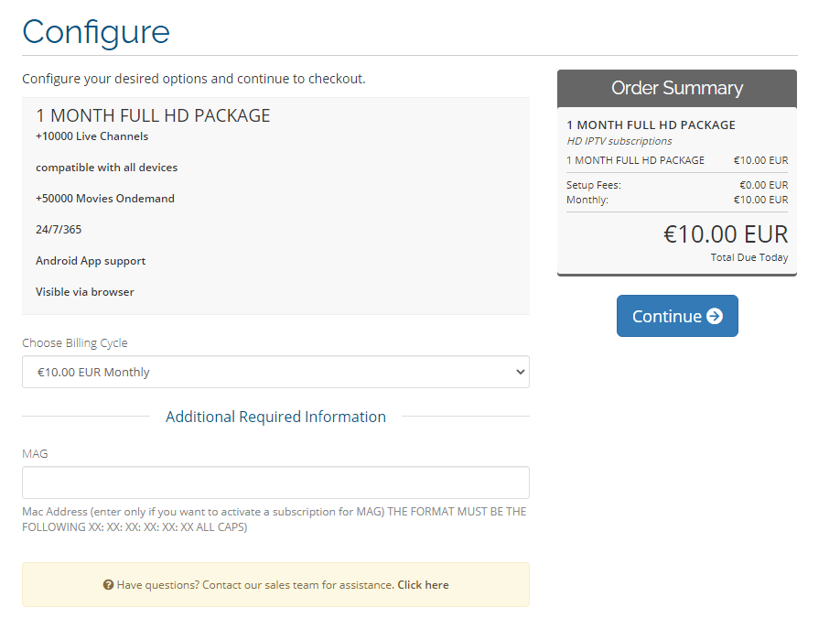The image size is (840, 640).
Task: Click the 'Total Due Today' label
Action: click(x=748, y=257)
